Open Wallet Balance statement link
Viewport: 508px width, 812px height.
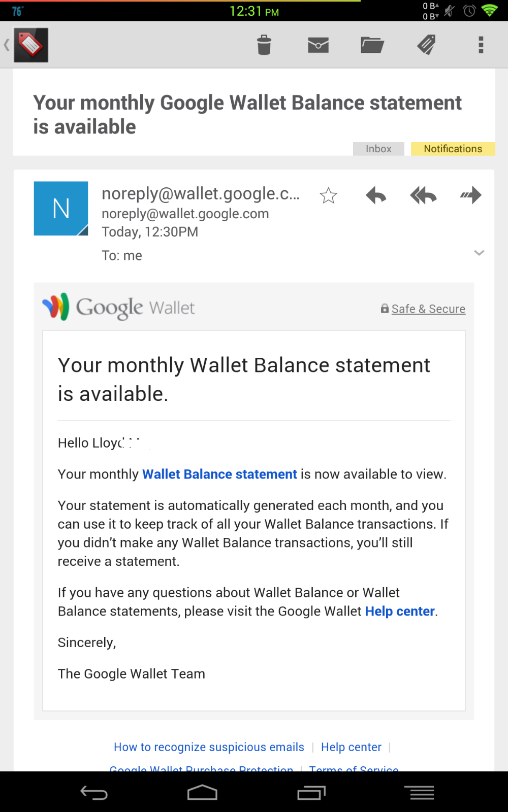pos(219,475)
